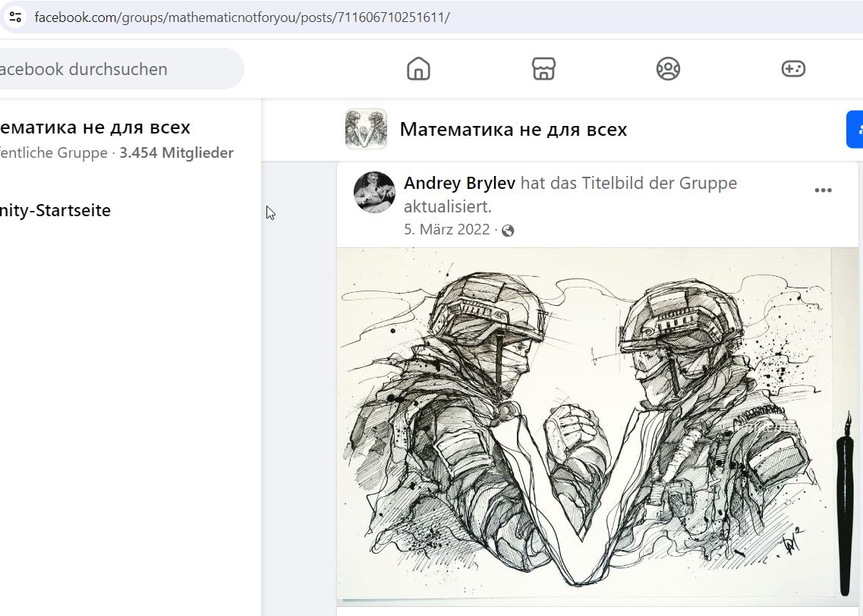Click the text 'hat das Titelbild der Gruppe aktualisiert.'
This screenshot has height=616, width=863.
coord(570,195)
